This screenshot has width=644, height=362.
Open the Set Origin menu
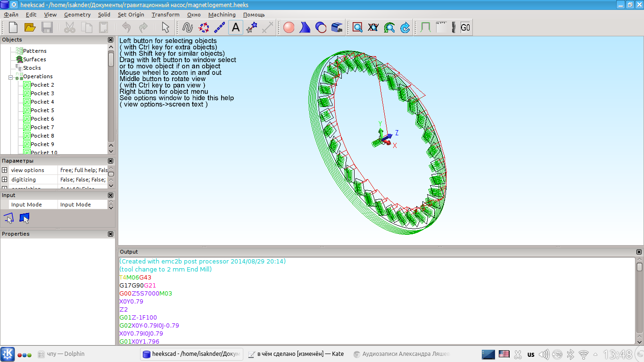pyautogui.click(x=131, y=15)
